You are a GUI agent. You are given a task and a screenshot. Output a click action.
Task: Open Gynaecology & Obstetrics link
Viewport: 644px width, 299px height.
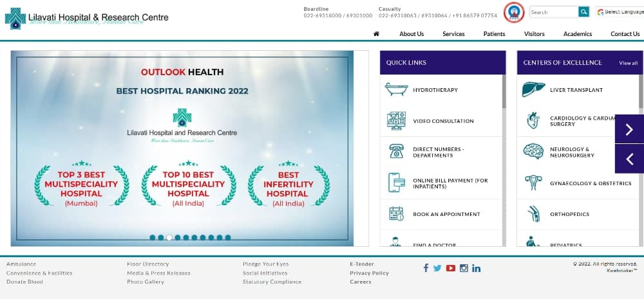(x=591, y=183)
